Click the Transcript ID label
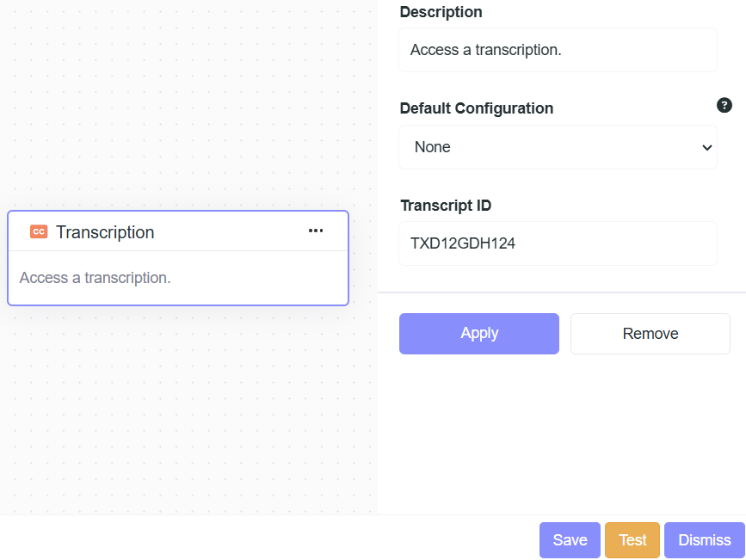The width and height of the screenshot is (746, 560). click(446, 206)
